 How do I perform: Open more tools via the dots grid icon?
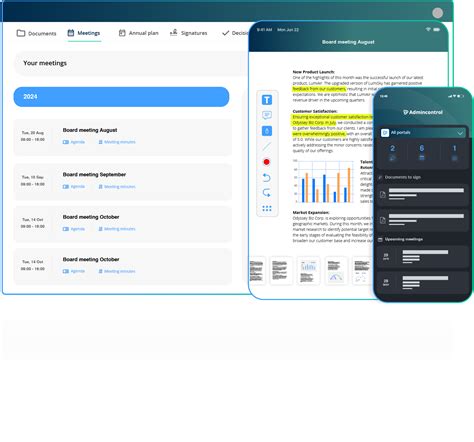267,209
